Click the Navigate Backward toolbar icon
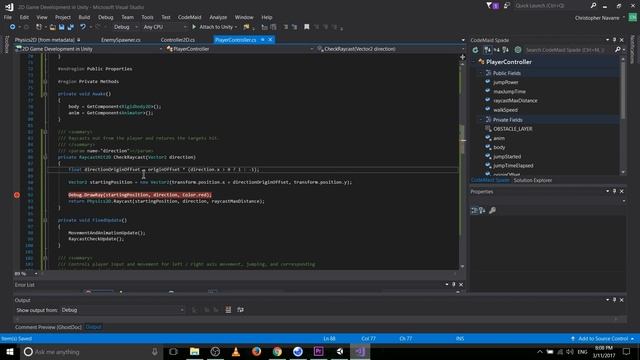 click(13, 27)
